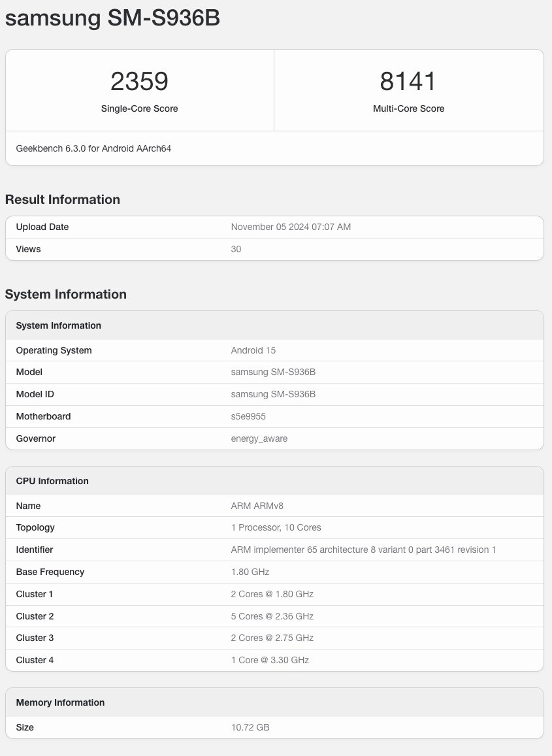Click the Result Information heading
This screenshot has height=756, width=552.
tap(63, 199)
